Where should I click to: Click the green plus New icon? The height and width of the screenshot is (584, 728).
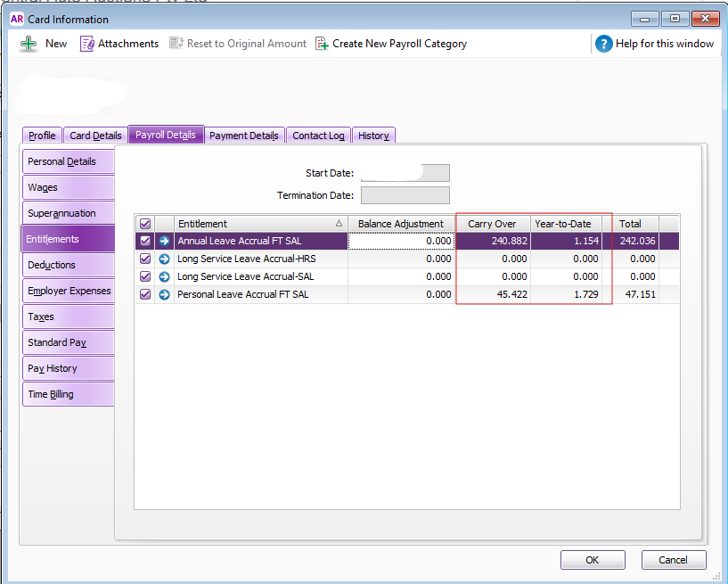pyautogui.click(x=29, y=44)
